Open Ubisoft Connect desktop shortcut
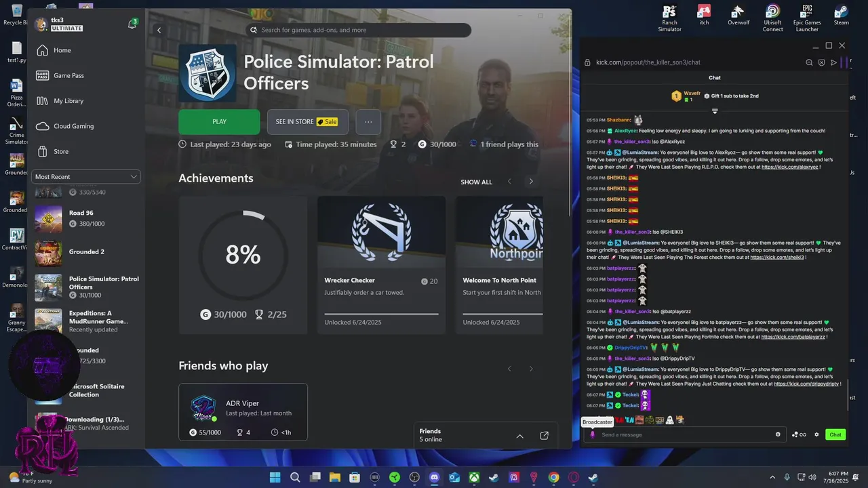Screen dimensions: 868x488 click(772, 19)
